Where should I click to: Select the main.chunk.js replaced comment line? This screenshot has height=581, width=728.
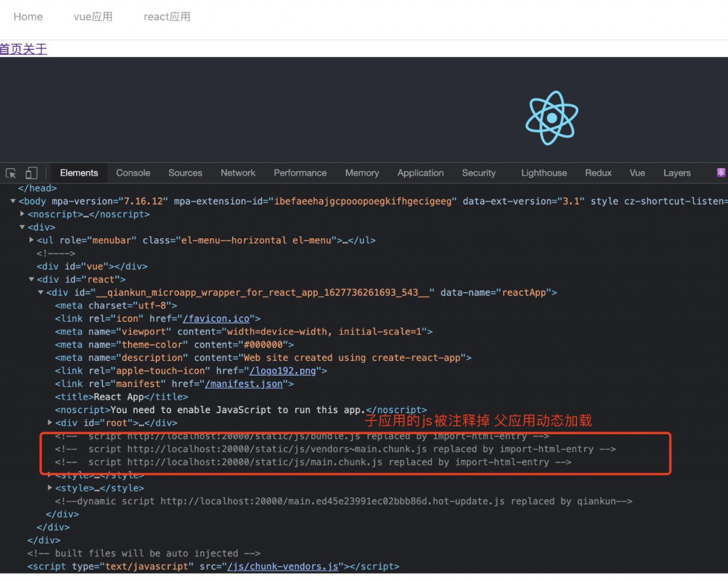313,463
